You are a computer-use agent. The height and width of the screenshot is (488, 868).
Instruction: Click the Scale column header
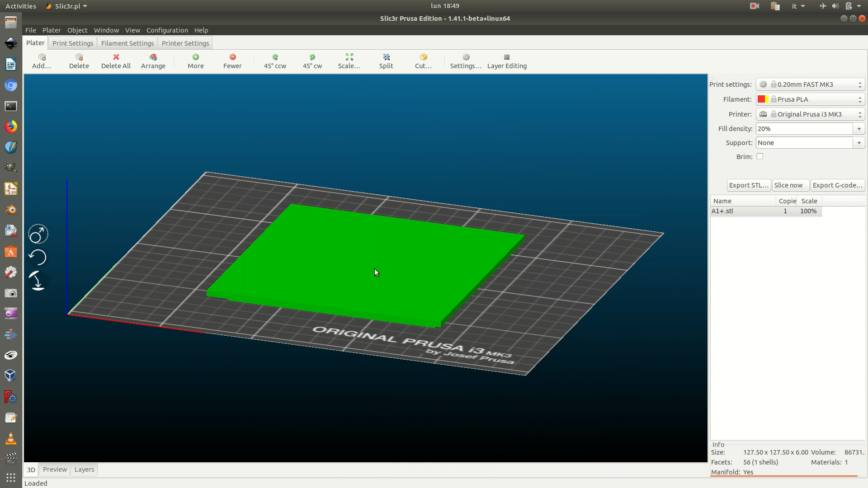[x=809, y=201]
